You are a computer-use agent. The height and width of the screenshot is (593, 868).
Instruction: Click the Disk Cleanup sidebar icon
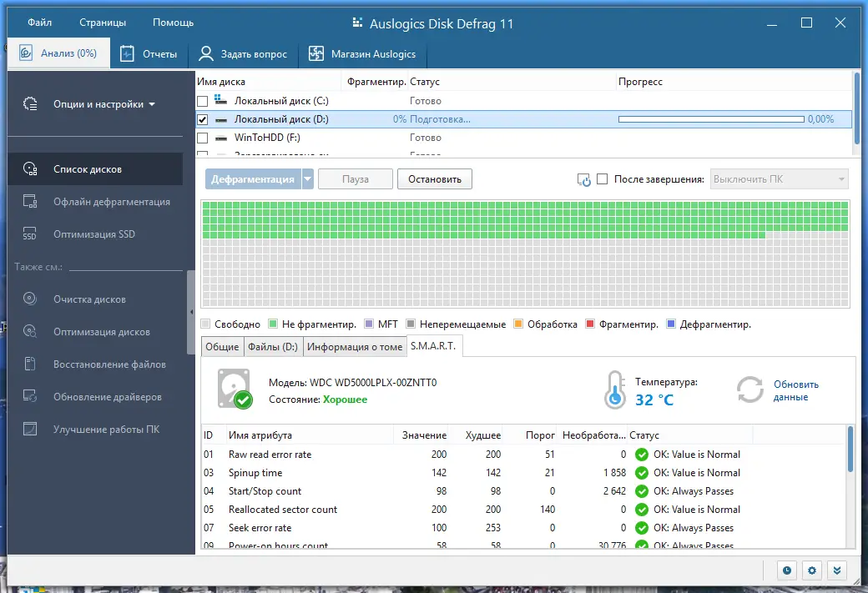pos(30,299)
